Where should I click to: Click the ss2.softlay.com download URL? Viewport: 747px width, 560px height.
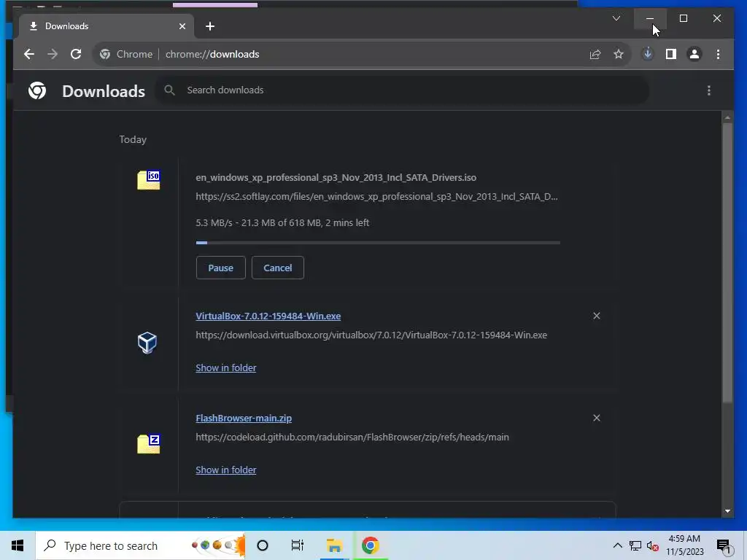(376, 197)
